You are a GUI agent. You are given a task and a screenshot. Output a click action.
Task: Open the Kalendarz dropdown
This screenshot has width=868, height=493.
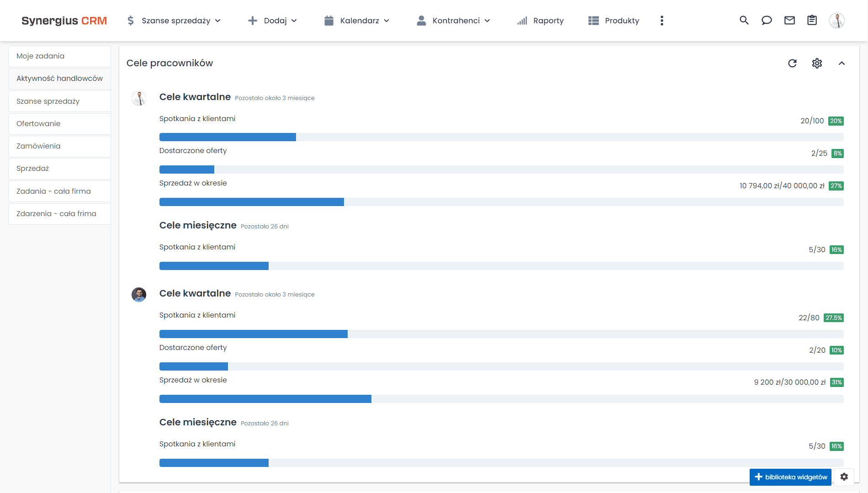pyautogui.click(x=357, y=21)
